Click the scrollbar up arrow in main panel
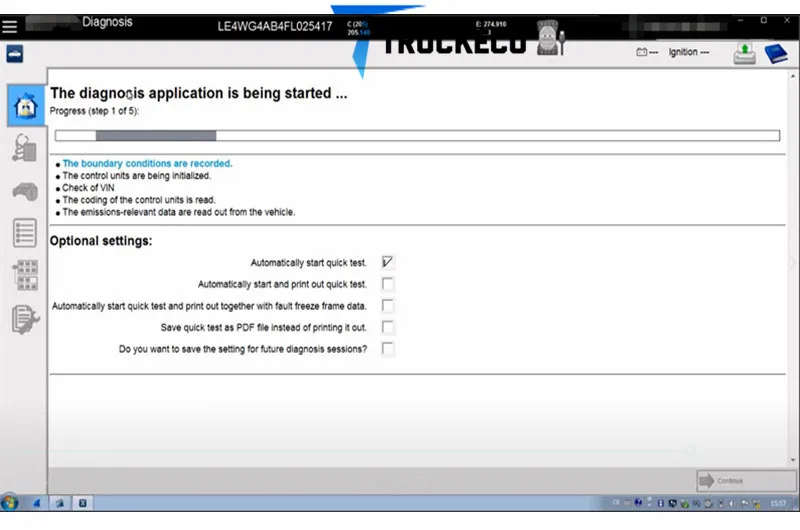Image resolution: width=800 pixels, height=530 pixels. tap(793, 76)
